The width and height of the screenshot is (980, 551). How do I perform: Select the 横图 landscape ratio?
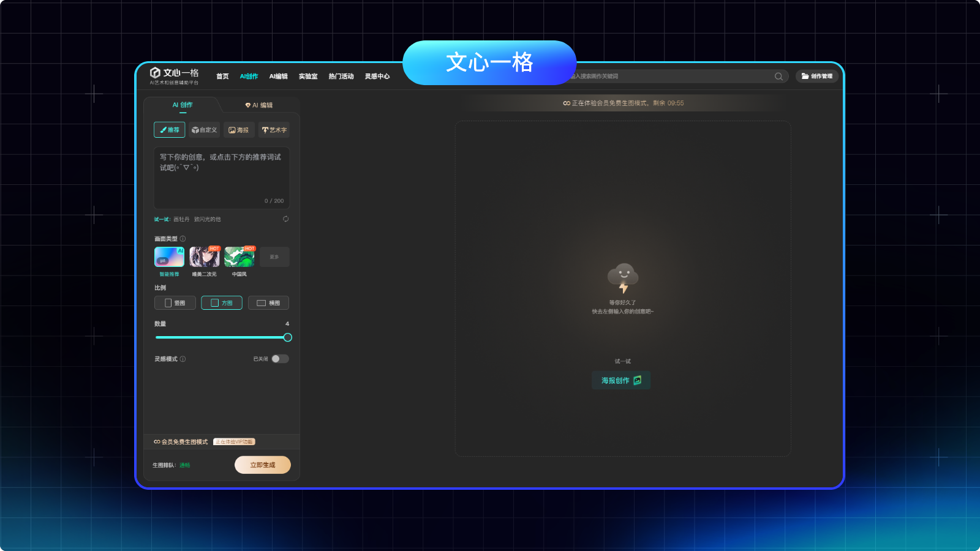tap(268, 303)
